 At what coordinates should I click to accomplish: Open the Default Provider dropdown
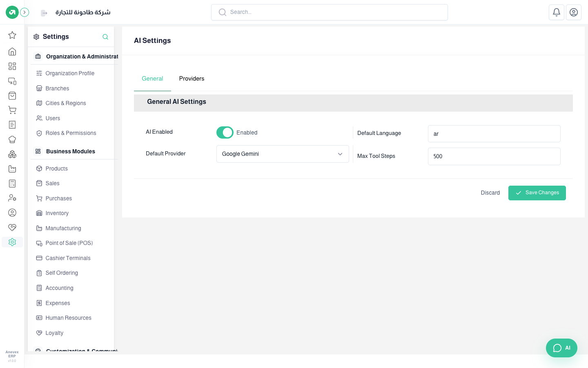point(283,154)
